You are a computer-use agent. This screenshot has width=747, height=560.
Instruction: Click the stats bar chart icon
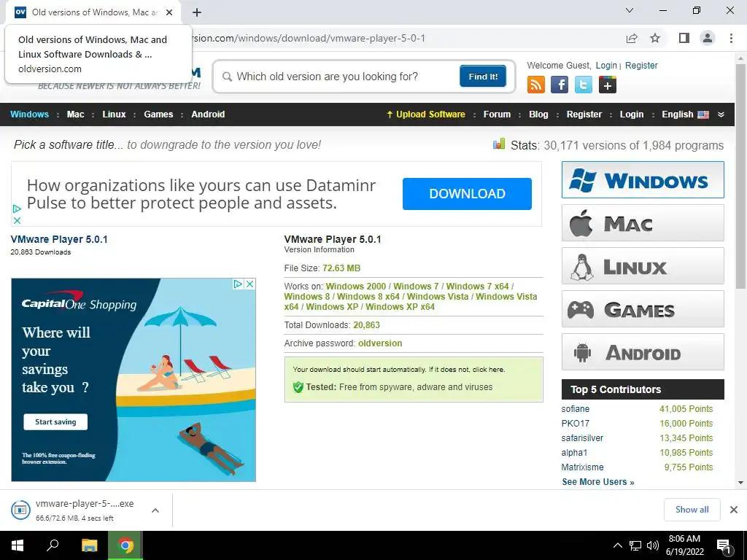(x=499, y=144)
